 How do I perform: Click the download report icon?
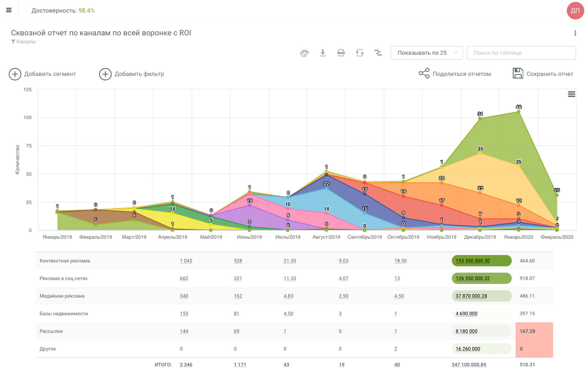(x=323, y=53)
